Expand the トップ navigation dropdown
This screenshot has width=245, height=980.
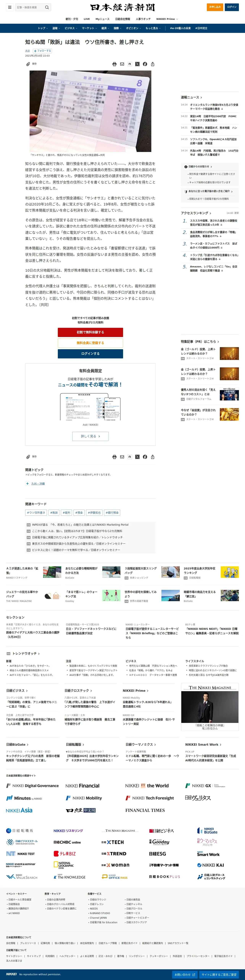pos(43,28)
